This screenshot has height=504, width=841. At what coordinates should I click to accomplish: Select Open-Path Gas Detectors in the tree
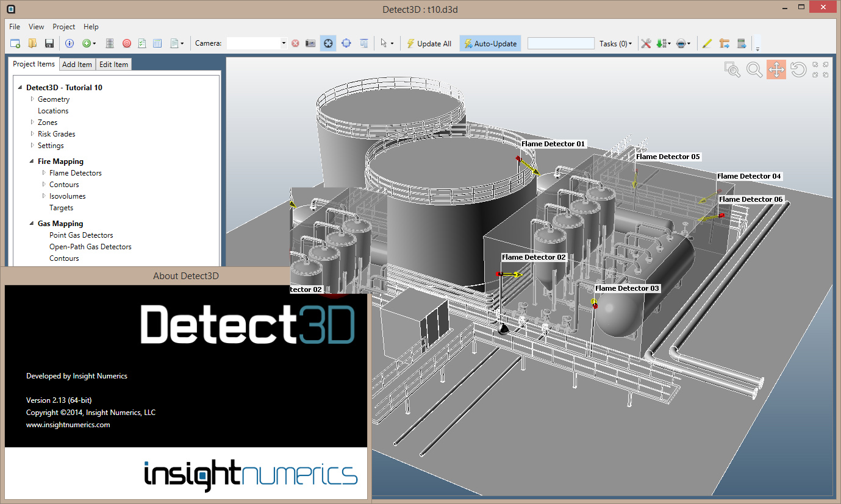pyautogui.click(x=90, y=246)
